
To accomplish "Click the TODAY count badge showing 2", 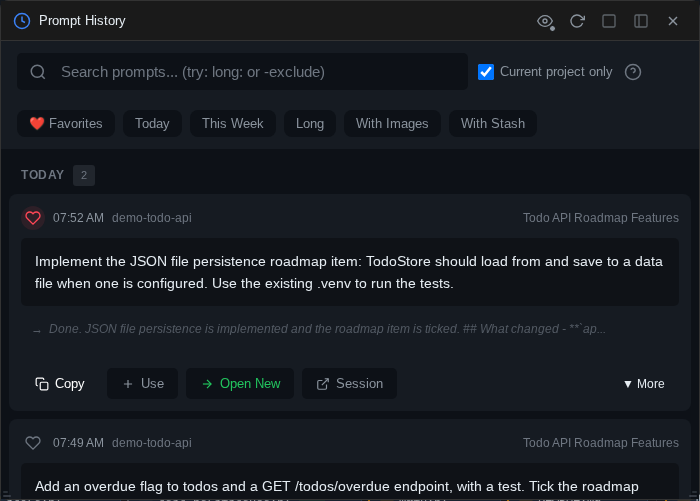I will click(x=84, y=175).
